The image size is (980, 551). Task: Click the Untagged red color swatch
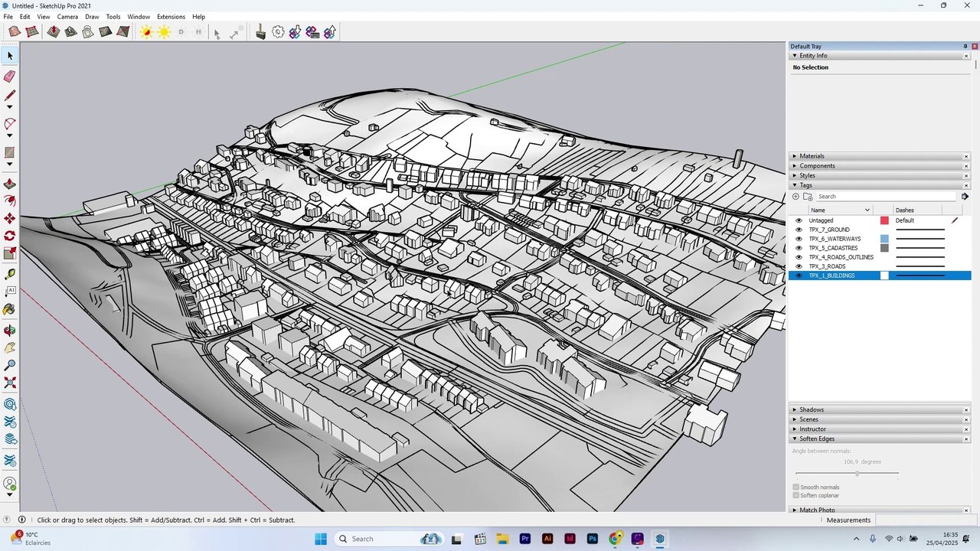[884, 220]
